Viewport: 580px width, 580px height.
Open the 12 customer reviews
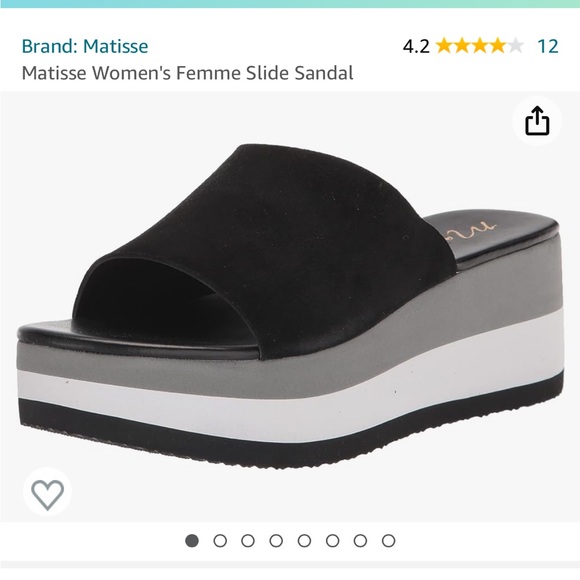tap(547, 46)
